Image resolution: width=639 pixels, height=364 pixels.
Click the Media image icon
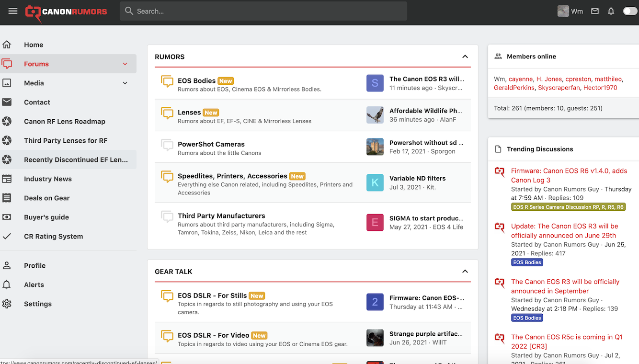click(7, 83)
